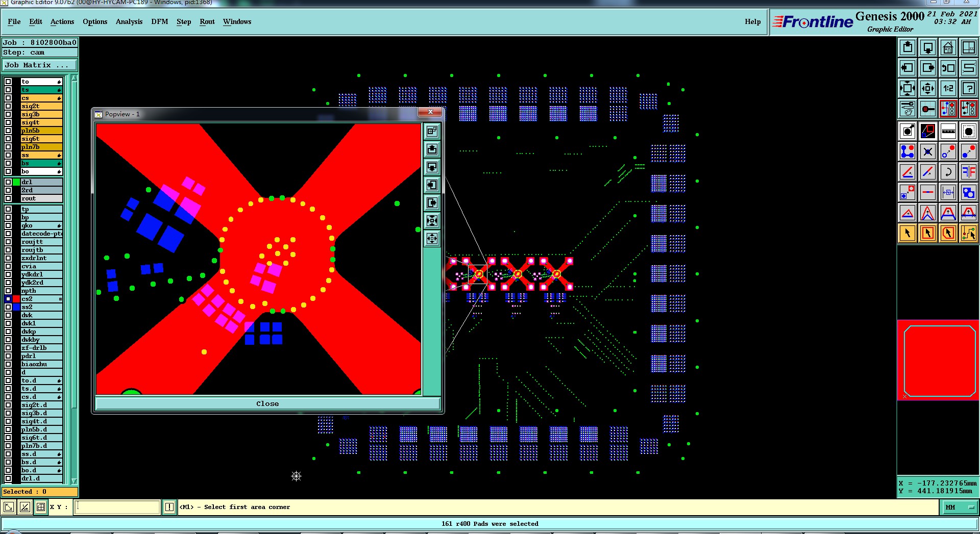Open the Help menu button
The image size is (980, 534).
752,21
